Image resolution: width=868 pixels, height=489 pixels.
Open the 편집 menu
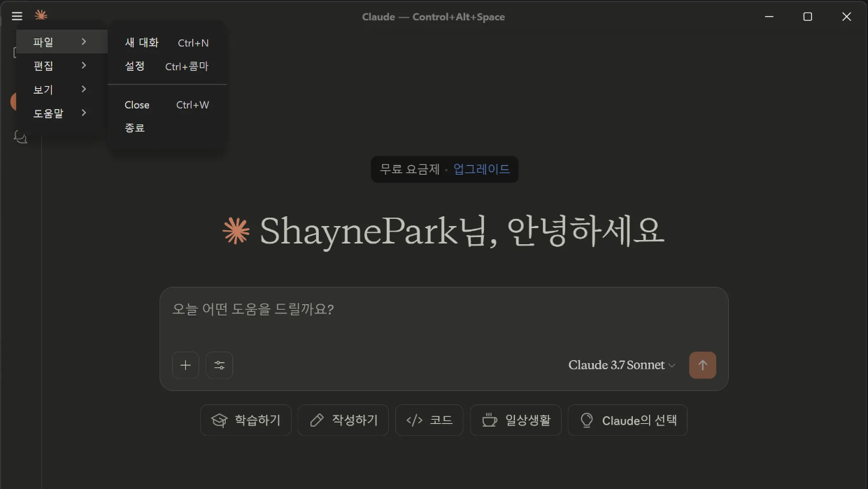point(62,66)
